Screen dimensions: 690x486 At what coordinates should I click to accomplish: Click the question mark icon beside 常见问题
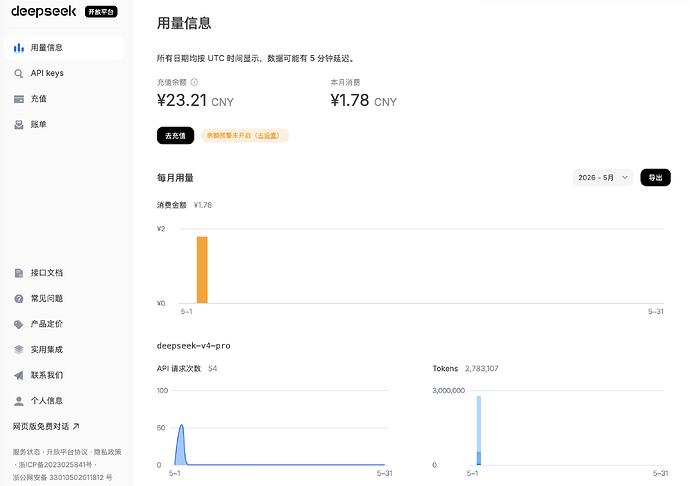(x=18, y=298)
